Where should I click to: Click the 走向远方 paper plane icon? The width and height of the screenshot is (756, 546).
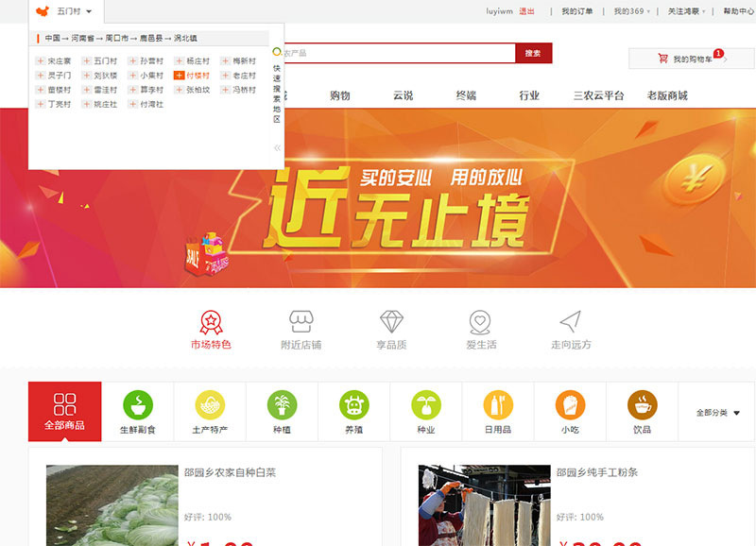571,322
